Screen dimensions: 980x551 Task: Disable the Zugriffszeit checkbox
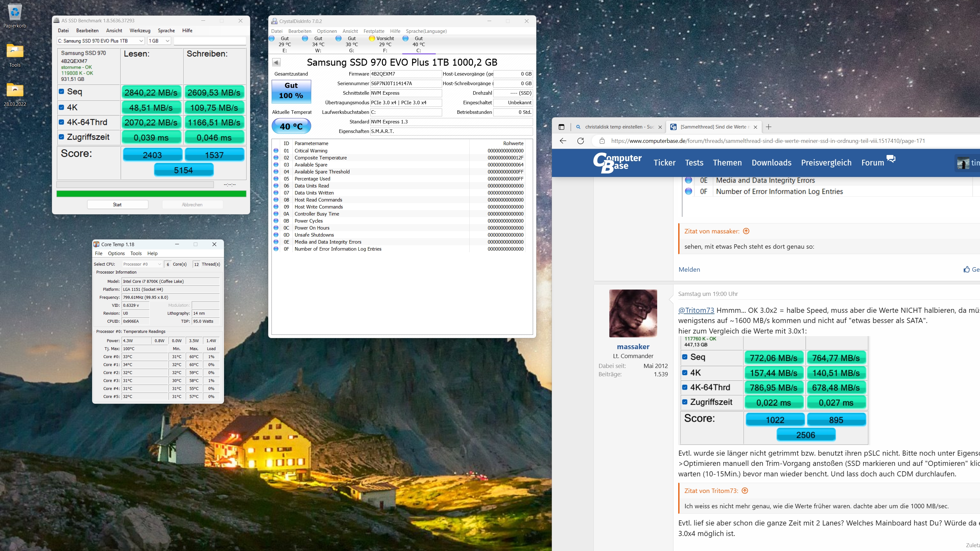point(62,137)
